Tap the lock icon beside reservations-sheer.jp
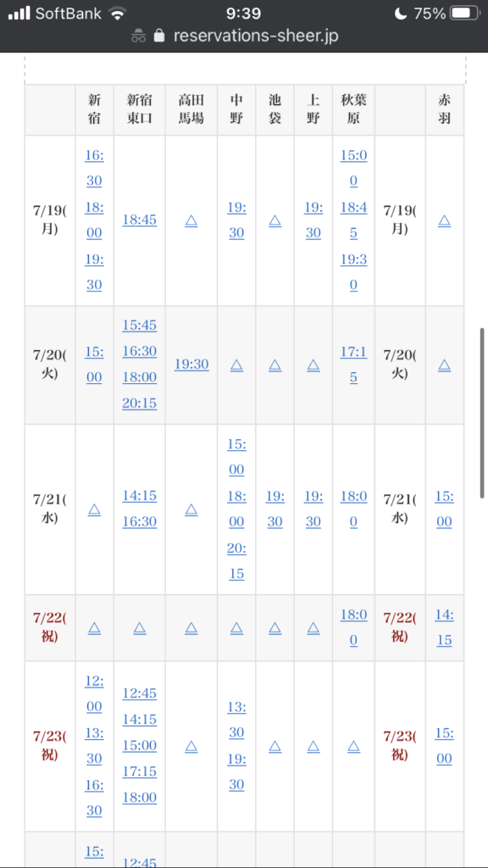Image resolution: width=488 pixels, height=868 pixels. [x=159, y=36]
